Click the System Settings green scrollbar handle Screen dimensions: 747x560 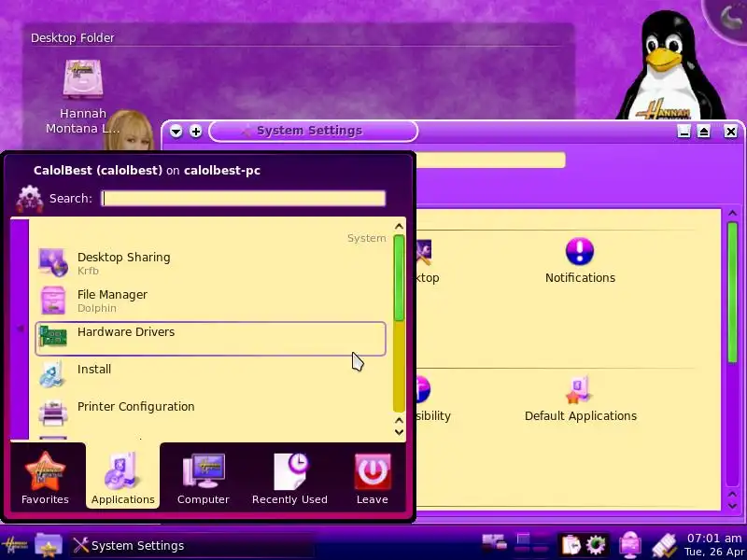[733, 293]
